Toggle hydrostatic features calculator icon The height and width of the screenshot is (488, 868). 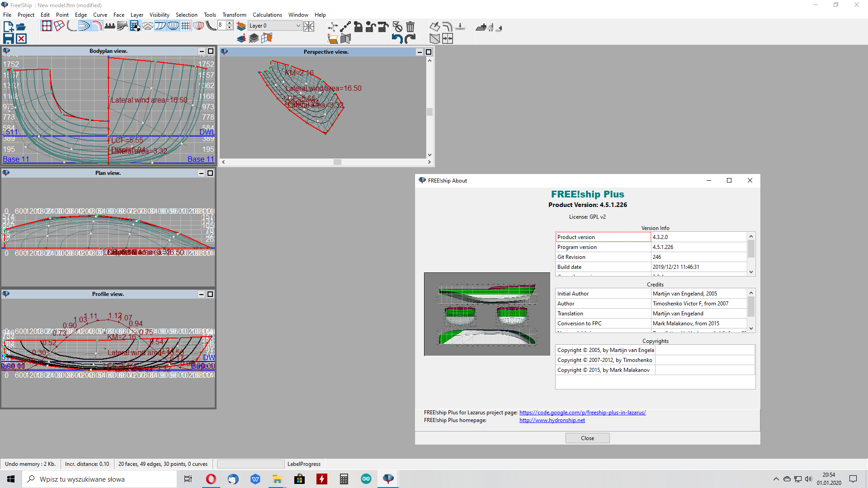click(135, 26)
